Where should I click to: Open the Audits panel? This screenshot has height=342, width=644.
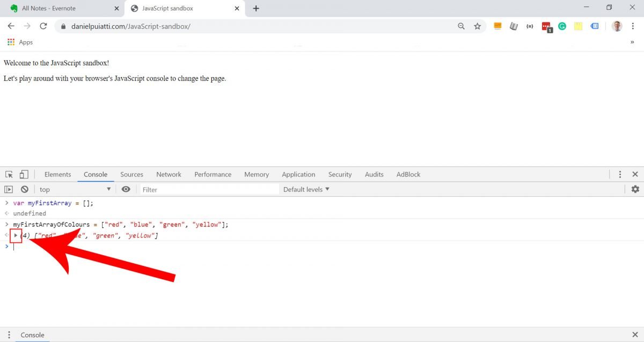[x=374, y=174]
